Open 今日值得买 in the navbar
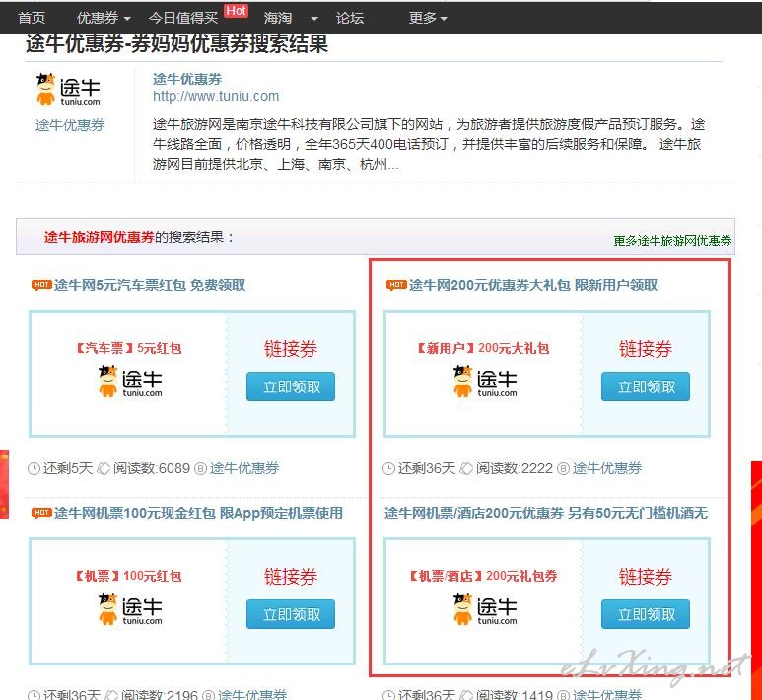The image size is (762, 700). click(x=183, y=18)
